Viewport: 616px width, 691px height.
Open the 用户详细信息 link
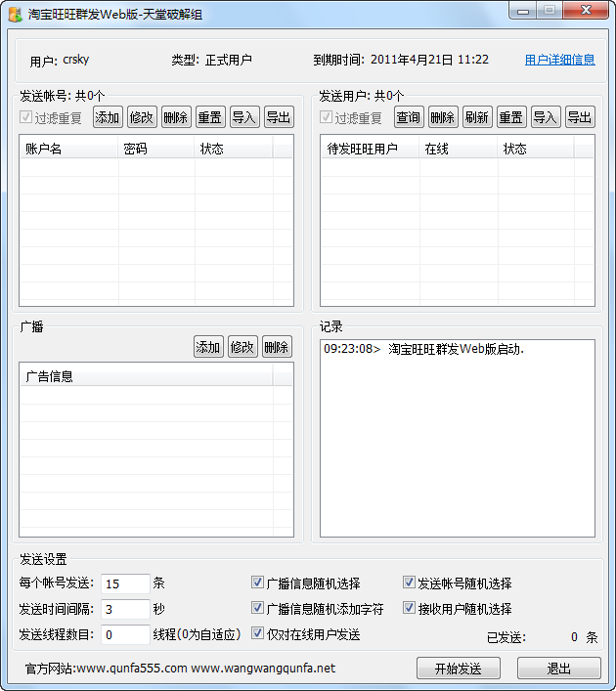point(559,60)
